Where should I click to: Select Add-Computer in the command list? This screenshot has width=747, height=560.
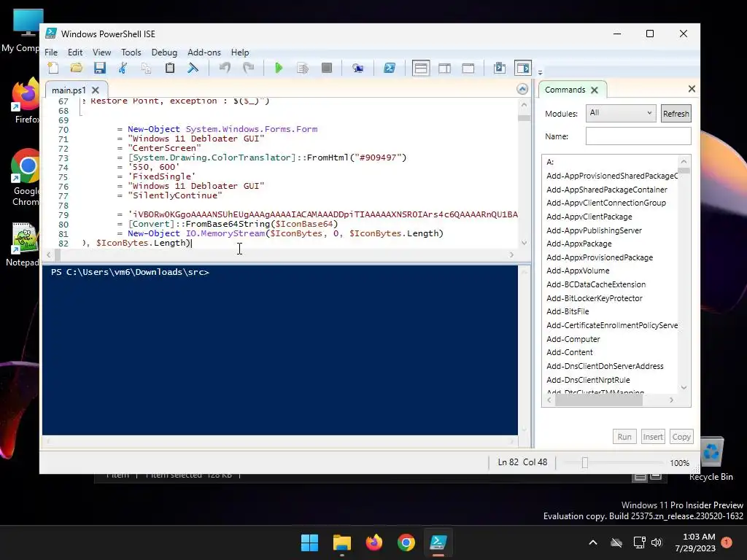pos(573,339)
